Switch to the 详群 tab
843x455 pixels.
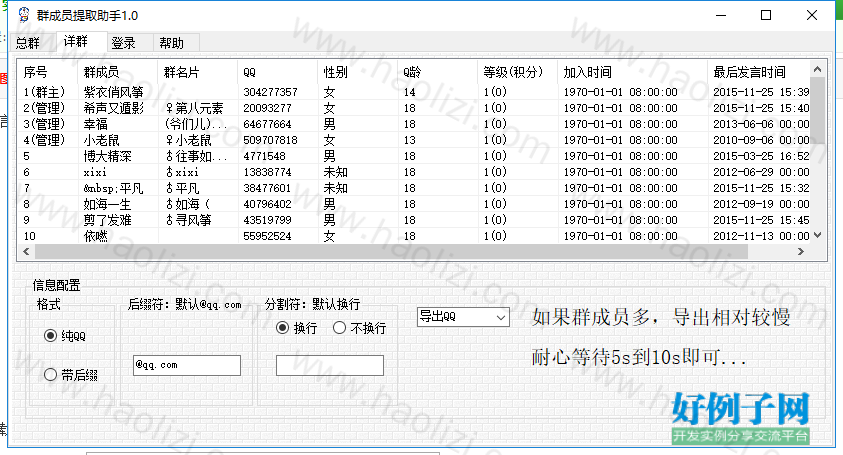point(75,41)
